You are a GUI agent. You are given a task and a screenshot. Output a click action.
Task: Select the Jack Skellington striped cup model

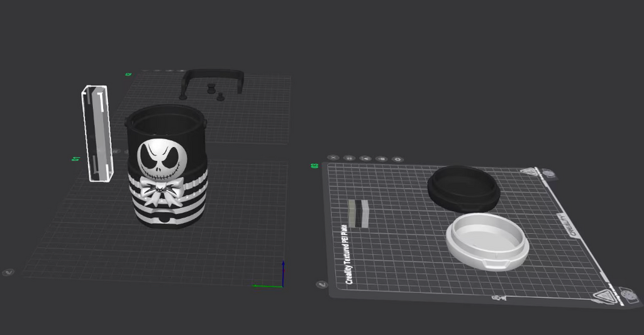[x=167, y=167]
